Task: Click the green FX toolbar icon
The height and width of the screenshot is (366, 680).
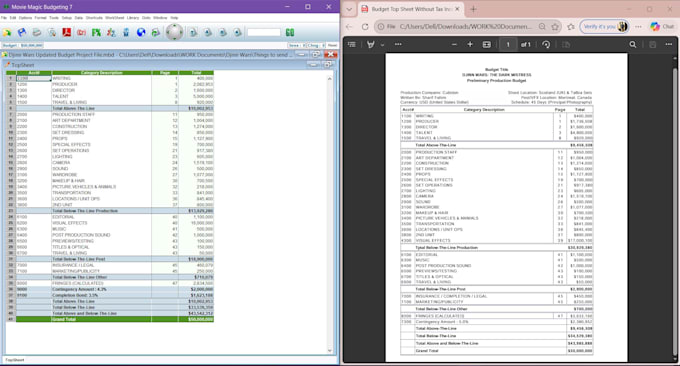Action: coord(96,33)
